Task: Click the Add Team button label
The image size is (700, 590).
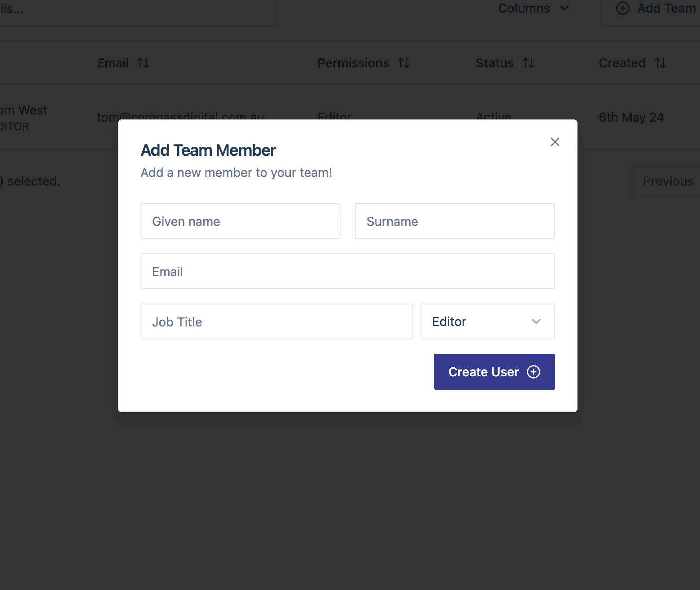Action: coord(666,9)
